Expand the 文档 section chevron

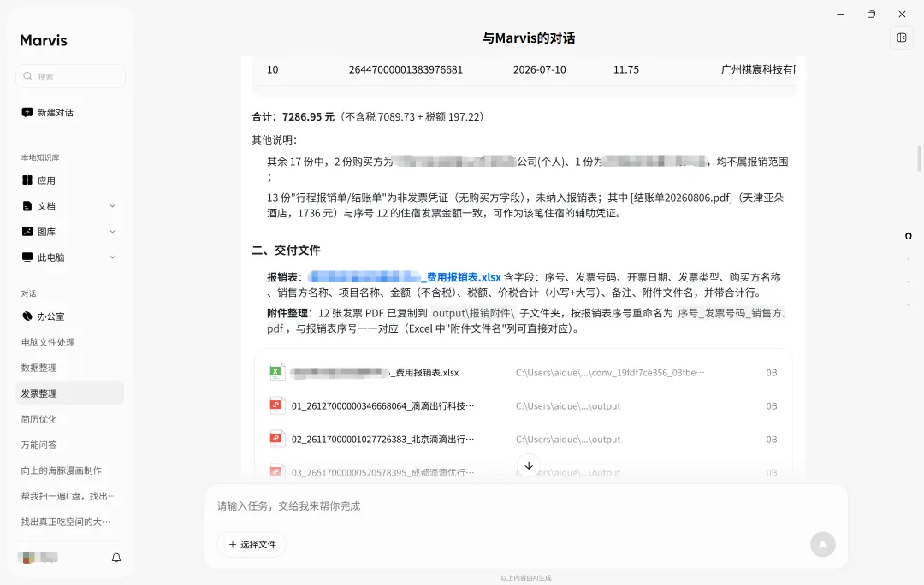coord(113,205)
